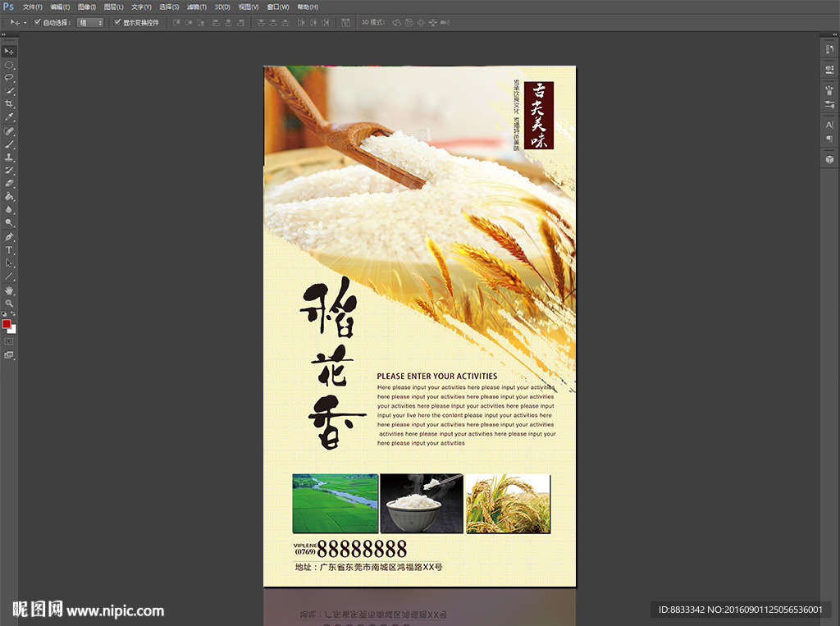Image resolution: width=840 pixels, height=626 pixels.
Task: Pick the Crop tool
Action: pos(10,104)
